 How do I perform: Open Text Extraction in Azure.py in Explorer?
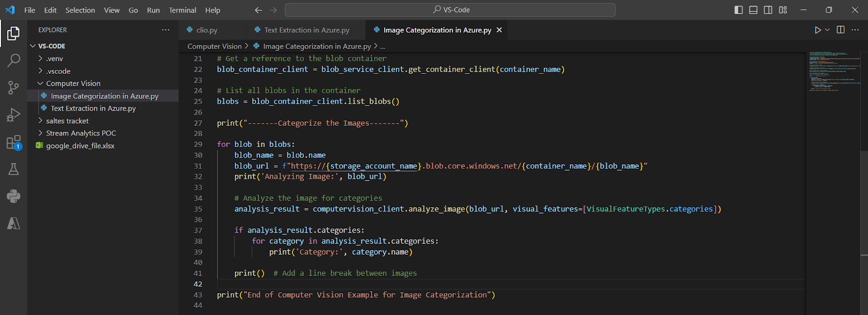[103, 108]
